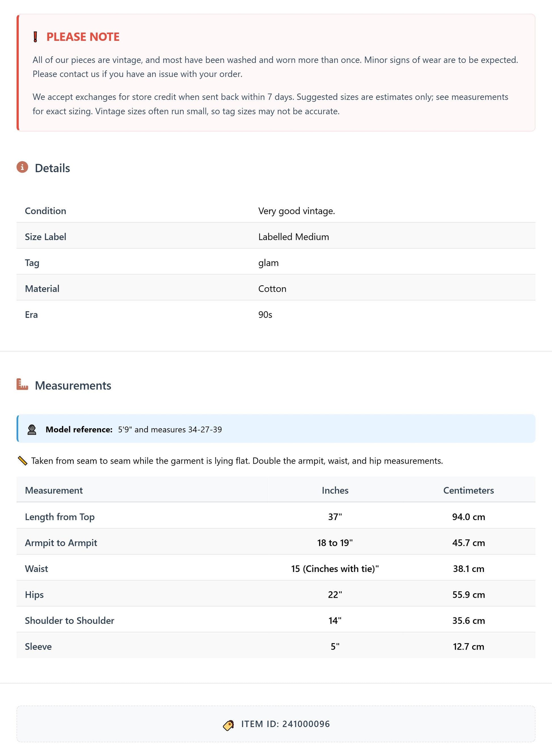Select the Item ID number 241000096

[x=306, y=724]
